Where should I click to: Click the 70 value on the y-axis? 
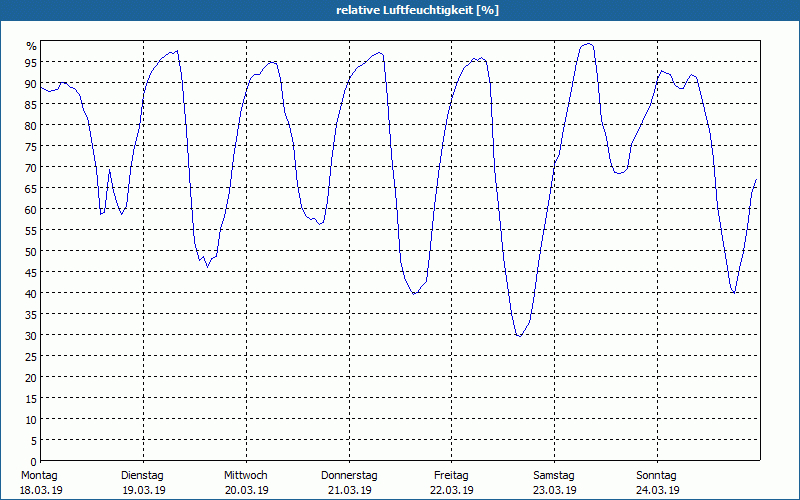(31, 167)
